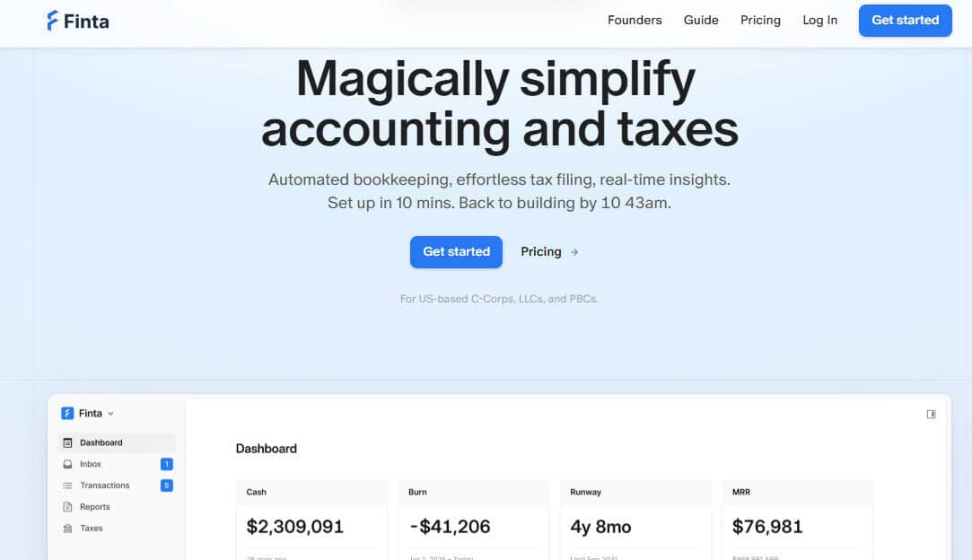
Task: Click the Reports document icon
Action: [67, 507]
